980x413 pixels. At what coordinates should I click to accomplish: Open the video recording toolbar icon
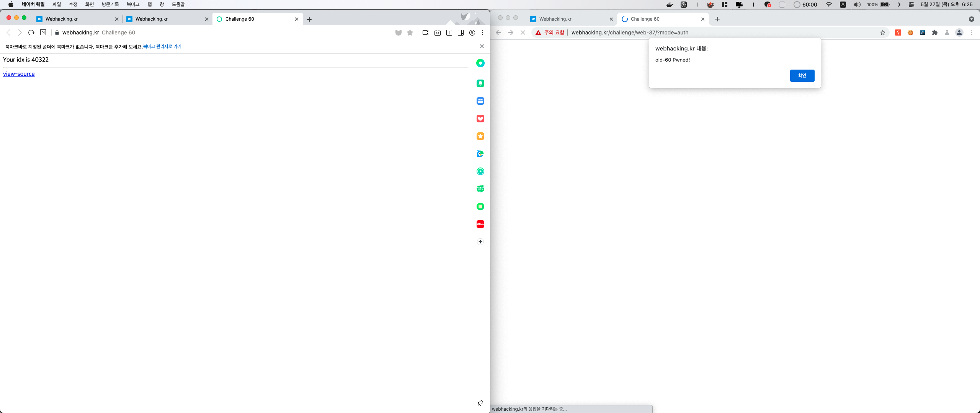click(x=426, y=33)
